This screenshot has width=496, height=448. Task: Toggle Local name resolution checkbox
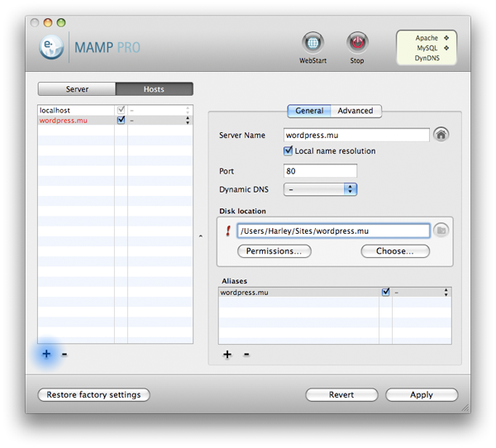click(x=289, y=151)
